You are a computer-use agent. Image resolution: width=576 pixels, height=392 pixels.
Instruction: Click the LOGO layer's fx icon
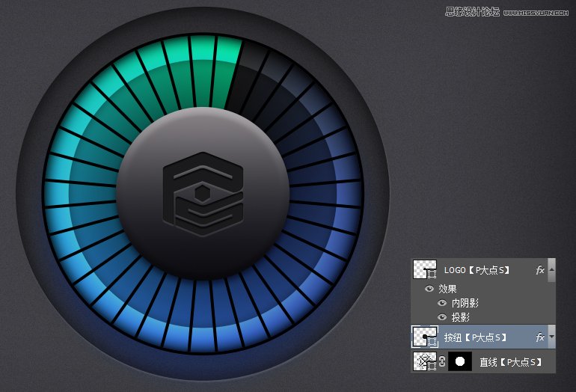coord(540,270)
